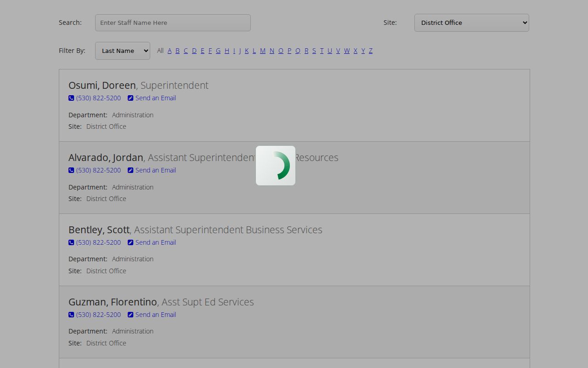Filter staff by letter O
588x368 pixels.
[x=281, y=51]
